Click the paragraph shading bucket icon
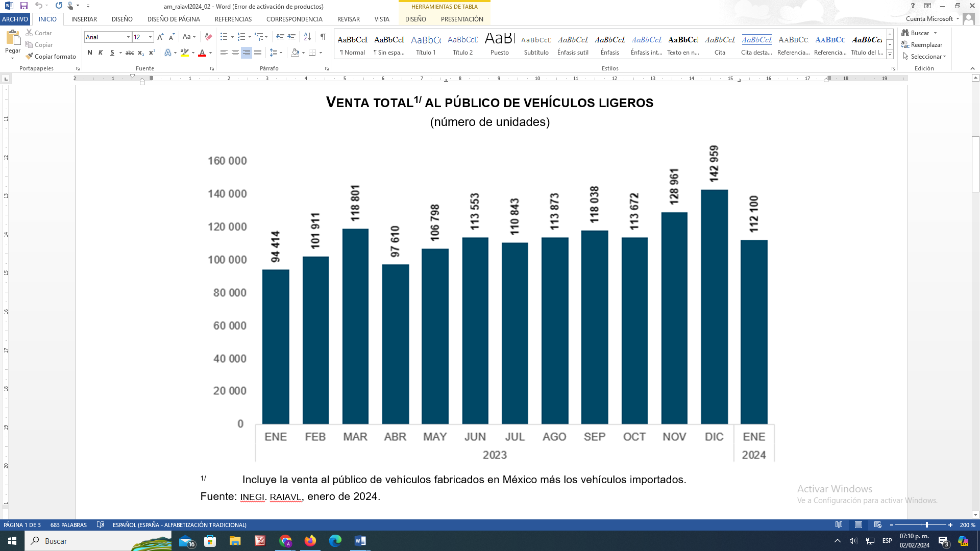This screenshot has height=551, width=980. coord(295,53)
